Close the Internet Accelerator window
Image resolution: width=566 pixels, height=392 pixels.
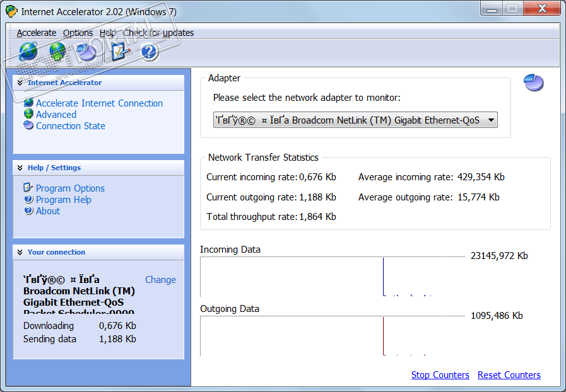click(542, 9)
